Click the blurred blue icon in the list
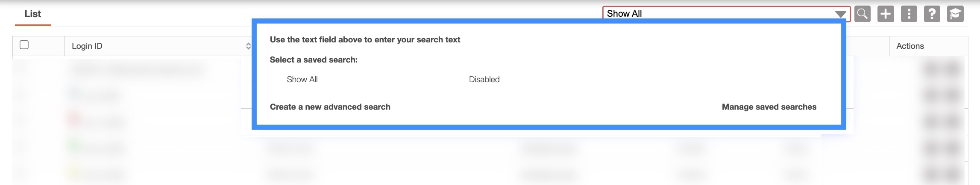Image resolution: width=980 pixels, height=185 pixels. coord(74,92)
